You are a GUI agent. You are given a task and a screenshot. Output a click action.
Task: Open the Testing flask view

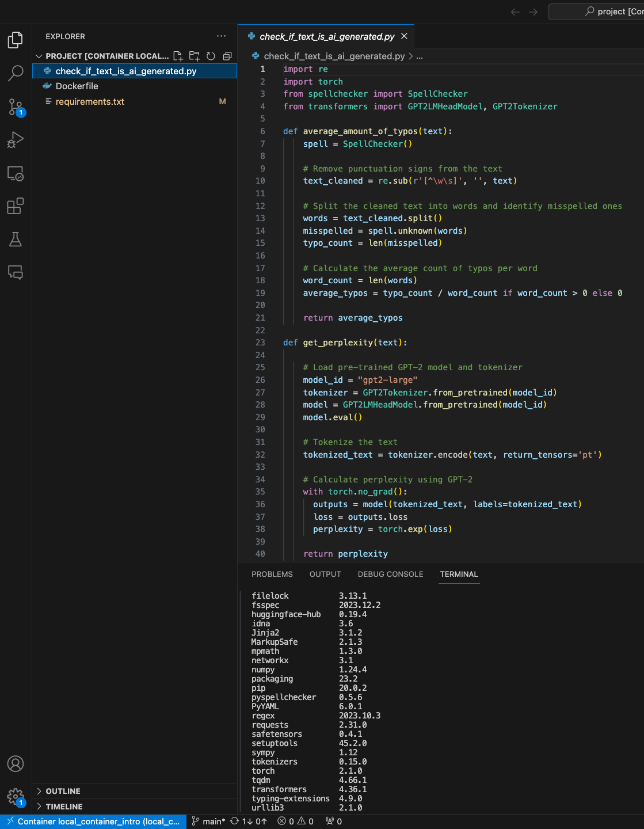[16, 239]
